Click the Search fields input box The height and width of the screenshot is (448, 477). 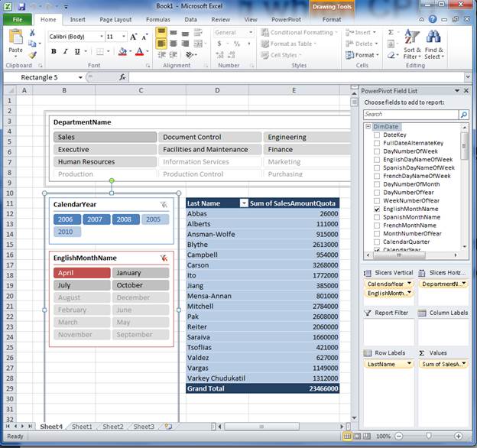pyautogui.click(x=410, y=115)
